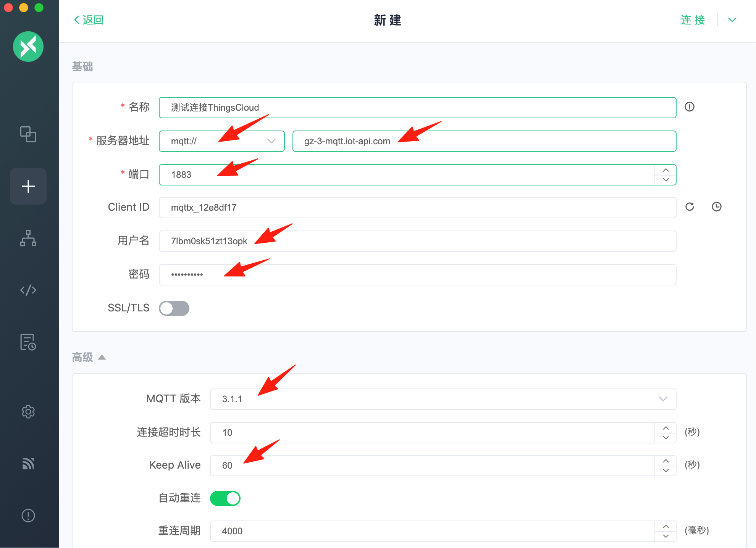The image size is (756, 548).
Task: Click the MQTTX logo in sidebar
Action: tap(28, 47)
